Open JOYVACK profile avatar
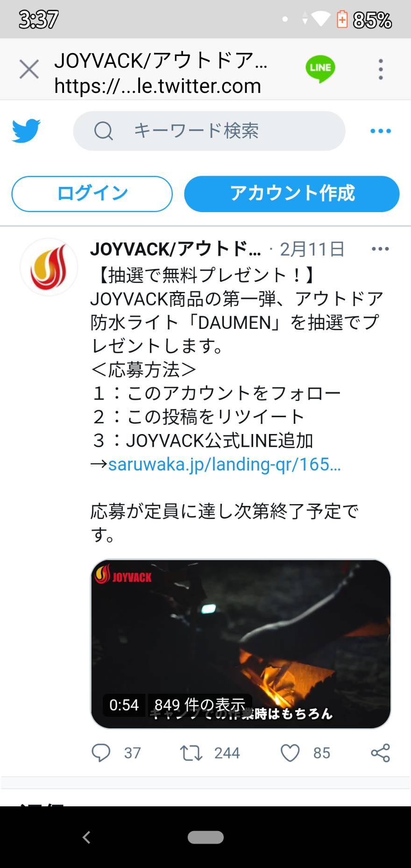This screenshot has height=868, width=411. 49,267
